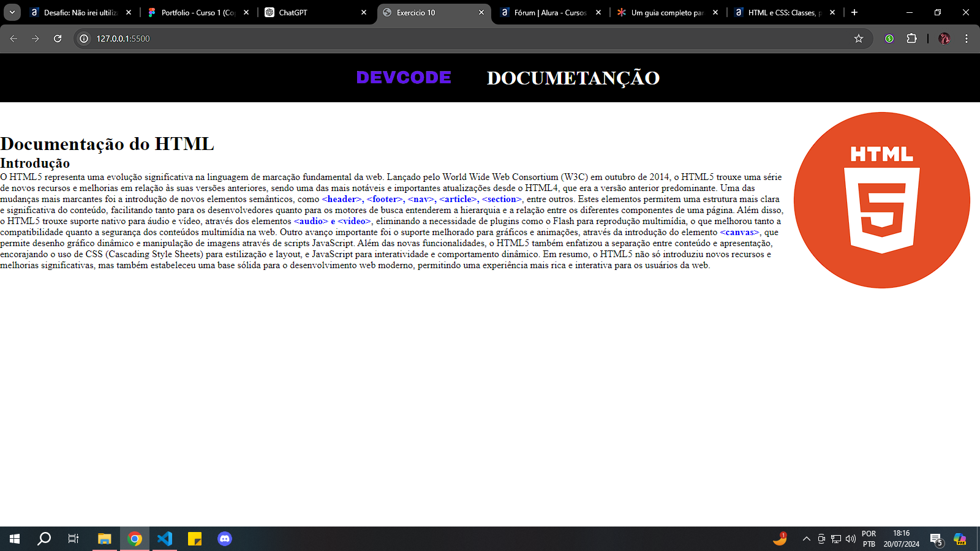Open the volume control tray icon

(851, 539)
